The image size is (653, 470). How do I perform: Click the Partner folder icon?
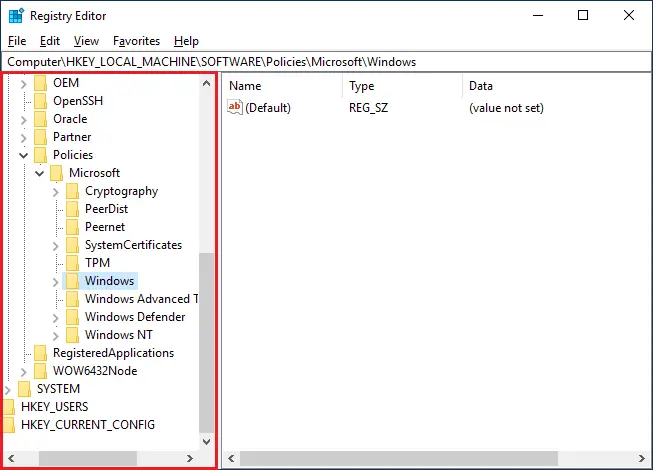tap(40, 137)
